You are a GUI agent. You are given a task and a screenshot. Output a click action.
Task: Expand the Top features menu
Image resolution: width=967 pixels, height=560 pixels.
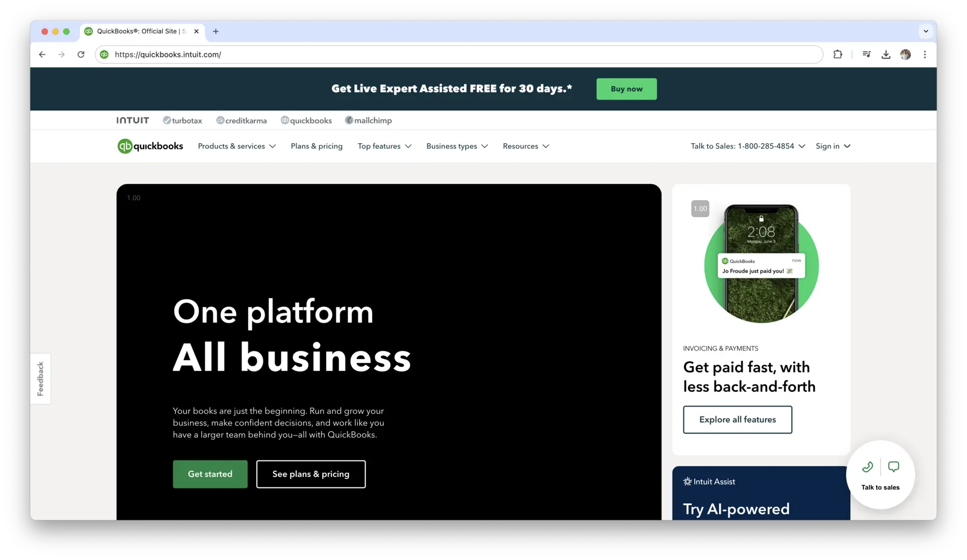point(384,146)
